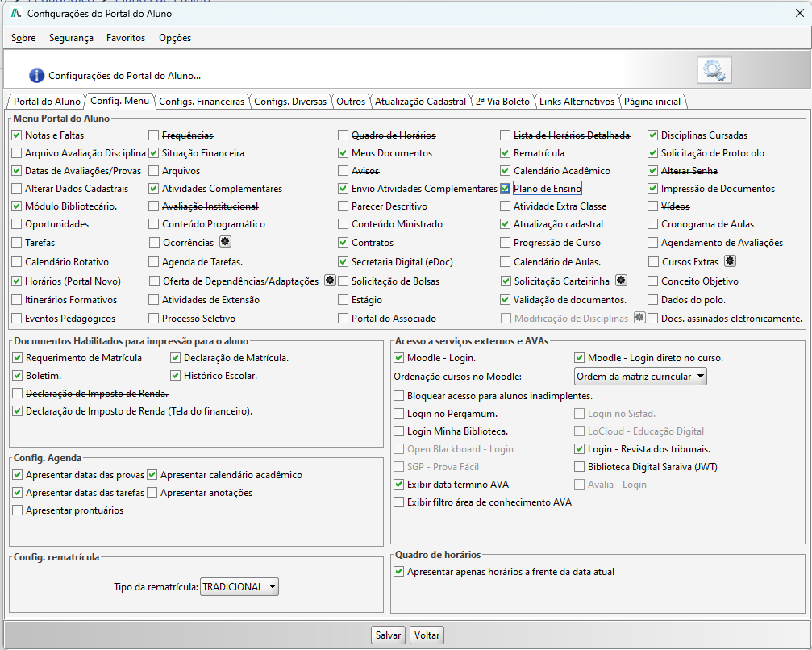Switch to the Portal do Aluno tab

click(47, 102)
